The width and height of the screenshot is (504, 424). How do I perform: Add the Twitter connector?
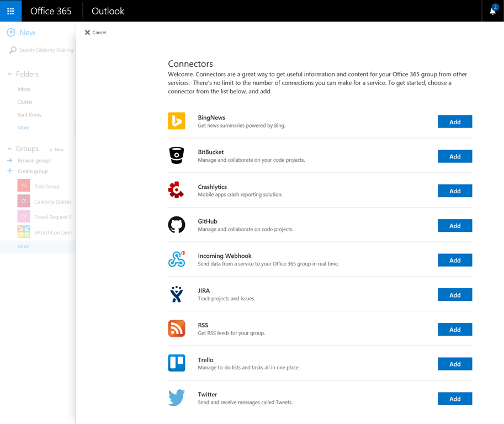click(x=455, y=399)
